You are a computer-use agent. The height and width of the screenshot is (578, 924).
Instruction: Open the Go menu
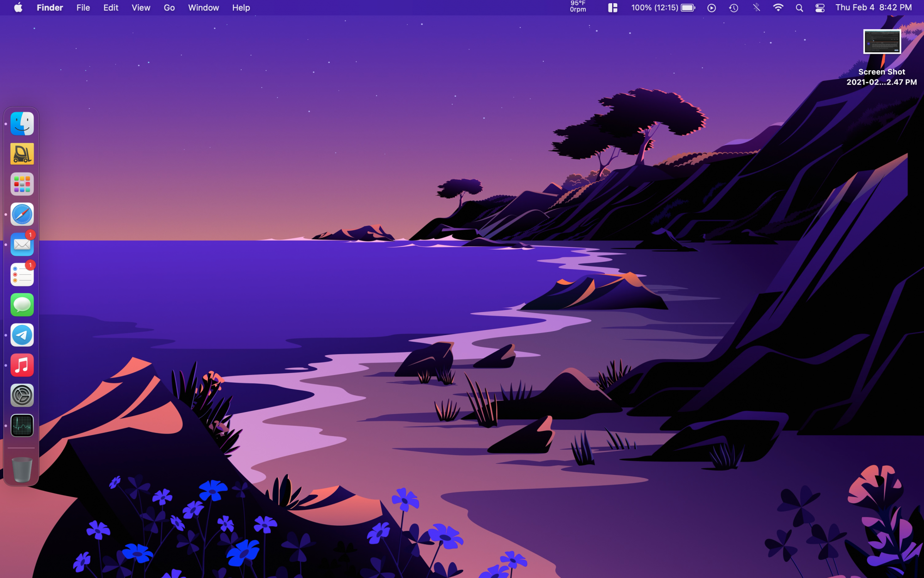(169, 8)
